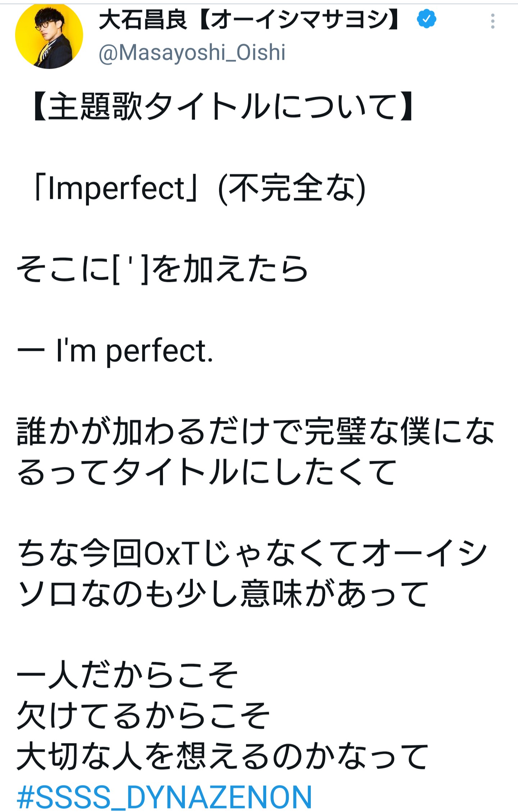This screenshot has width=518, height=812.
Task: Click the (不完全な) parenthetical text
Action: pos(292,188)
